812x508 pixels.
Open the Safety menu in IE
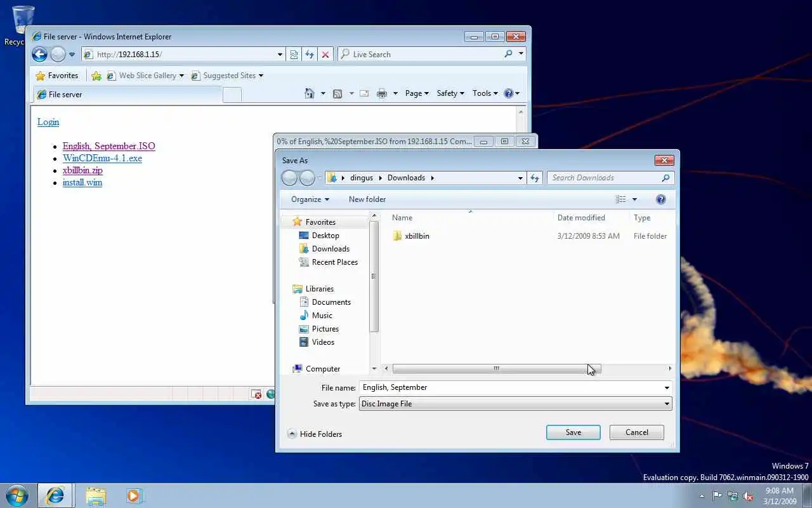point(450,93)
